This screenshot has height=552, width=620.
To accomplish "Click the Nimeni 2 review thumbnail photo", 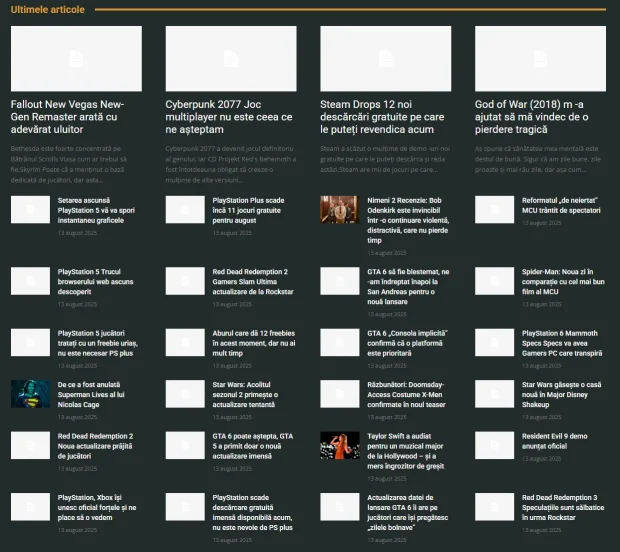I will [340, 210].
